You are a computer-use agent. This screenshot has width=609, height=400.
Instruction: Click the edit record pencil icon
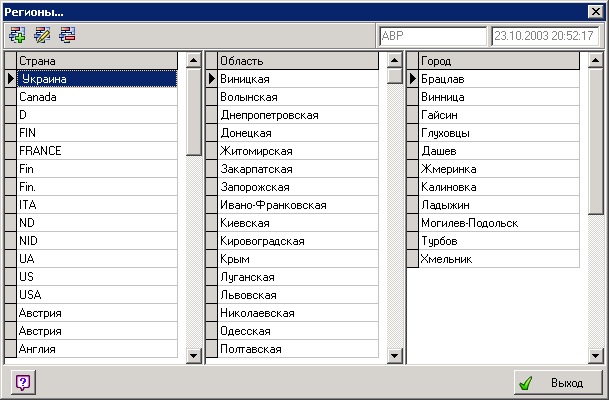42,35
